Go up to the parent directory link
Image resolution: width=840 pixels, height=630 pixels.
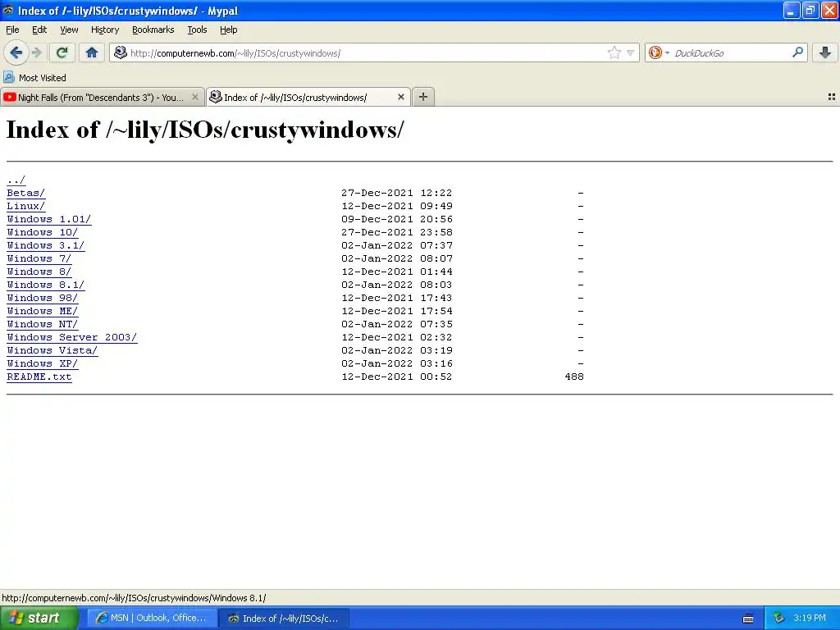pyautogui.click(x=16, y=180)
